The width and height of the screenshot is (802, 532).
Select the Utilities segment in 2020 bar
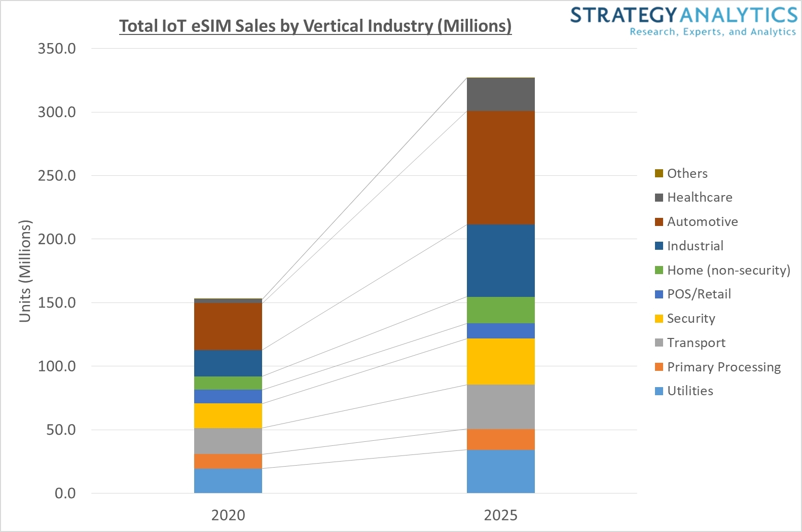[x=228, y=480]
